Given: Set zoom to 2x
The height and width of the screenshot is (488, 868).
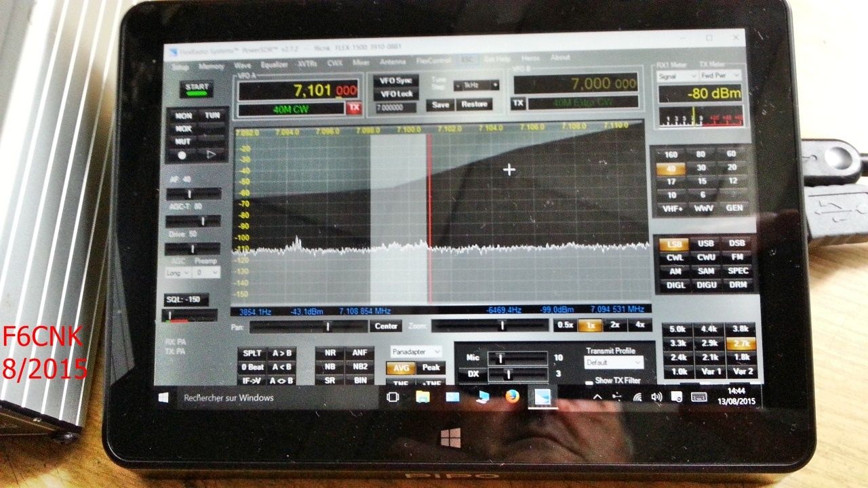Looking at the screenshot, I should point(615,325).
